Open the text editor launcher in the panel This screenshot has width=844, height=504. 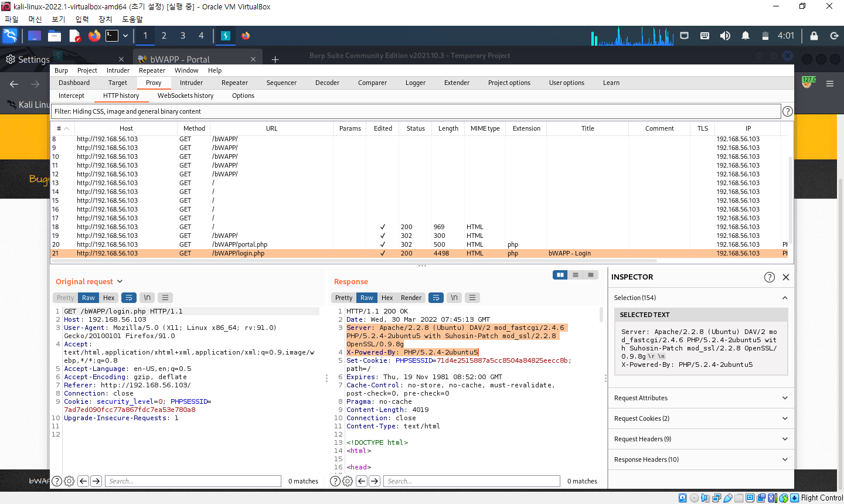click(x=74, y=36)
